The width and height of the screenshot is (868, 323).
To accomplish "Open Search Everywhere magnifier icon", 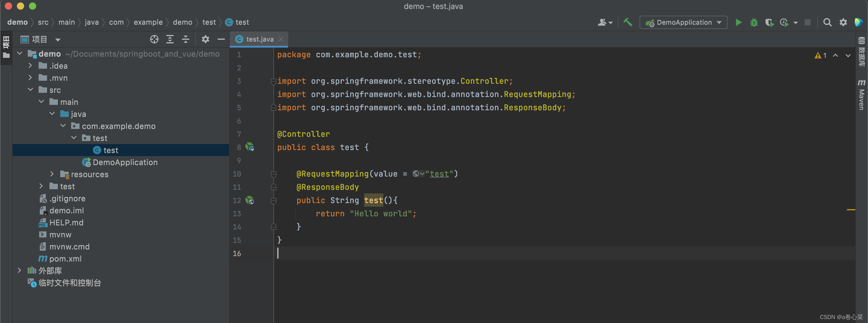I will tap(827, 23).
